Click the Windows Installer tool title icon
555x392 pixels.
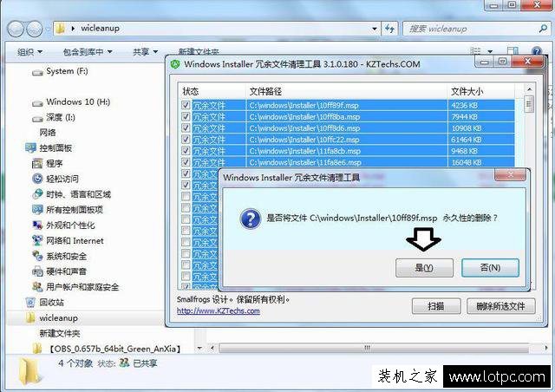point(175,64)
